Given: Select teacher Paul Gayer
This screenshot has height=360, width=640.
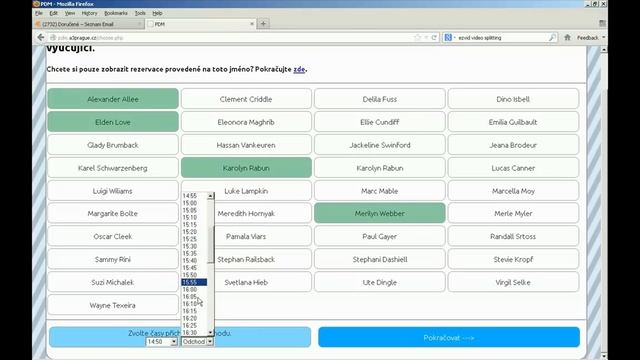Looking at the screenshot, I should coord(380,236).
